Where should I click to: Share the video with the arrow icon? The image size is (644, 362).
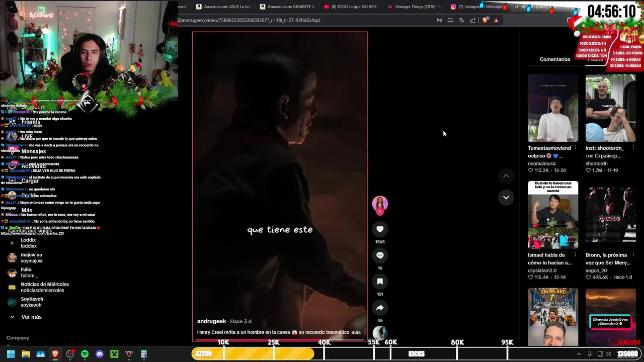pyautogui.click(x=380, y=308)
